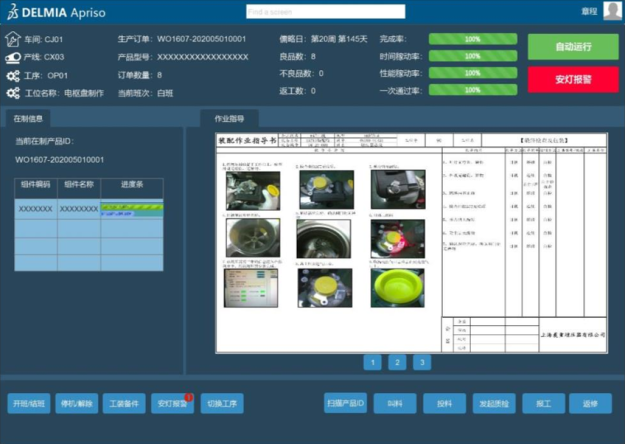Viewport: 625px width, 444px height.
Task: Go to page 2 of work instructions
Action: tap(397, 362)
